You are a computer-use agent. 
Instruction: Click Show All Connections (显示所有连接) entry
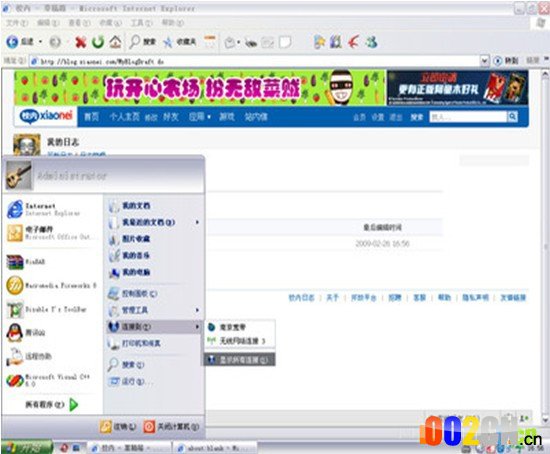pos(240,360)
